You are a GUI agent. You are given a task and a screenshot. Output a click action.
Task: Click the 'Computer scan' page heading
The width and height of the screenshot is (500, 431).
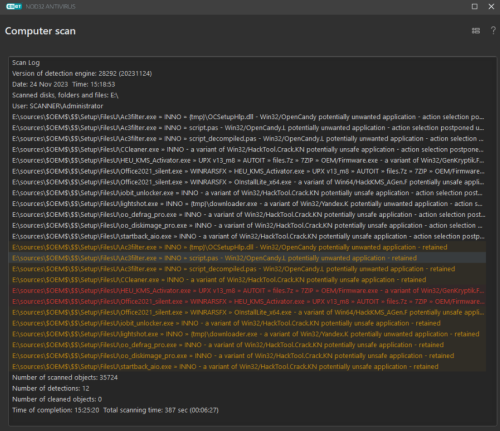40,31
